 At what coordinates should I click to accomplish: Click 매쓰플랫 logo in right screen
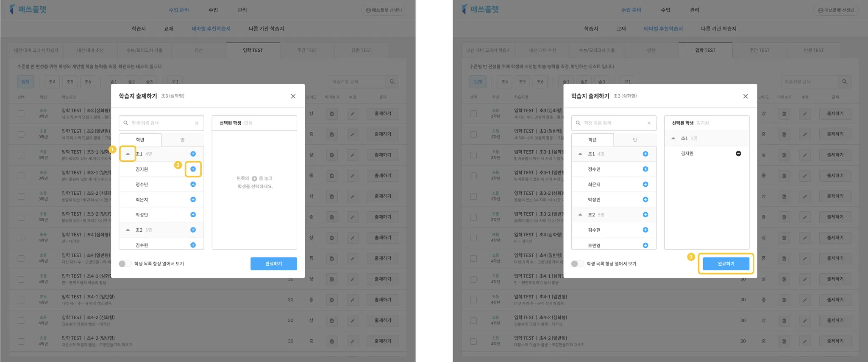point(480,9)
